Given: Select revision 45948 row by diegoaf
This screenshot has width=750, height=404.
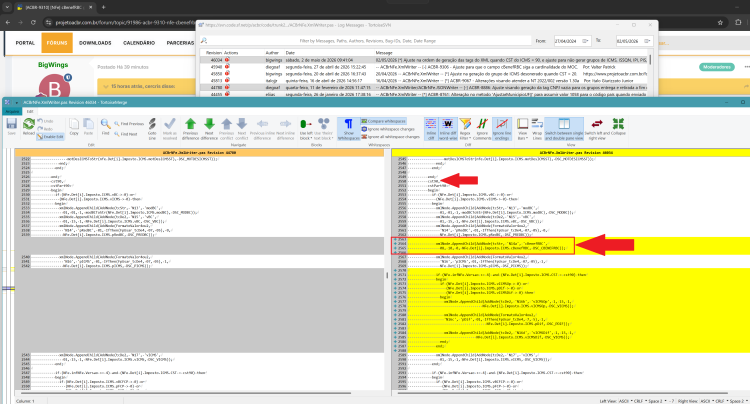Looking at the screenshot, I should [x=423, y=67].
